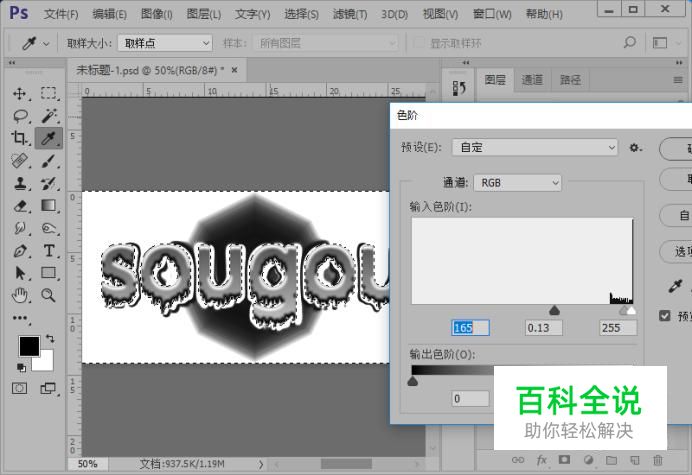Select the Eraser tool
This screenshot has height=475, width=692.
tap(19, 206)
